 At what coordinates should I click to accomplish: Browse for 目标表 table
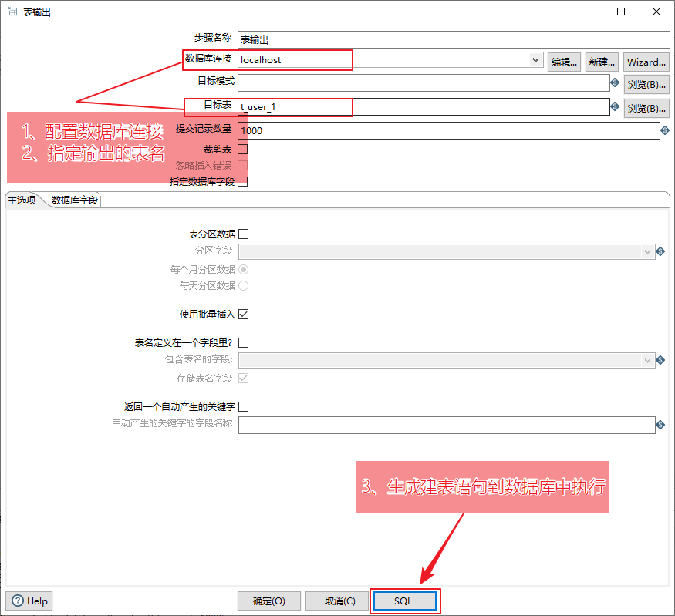coord(646,108)
